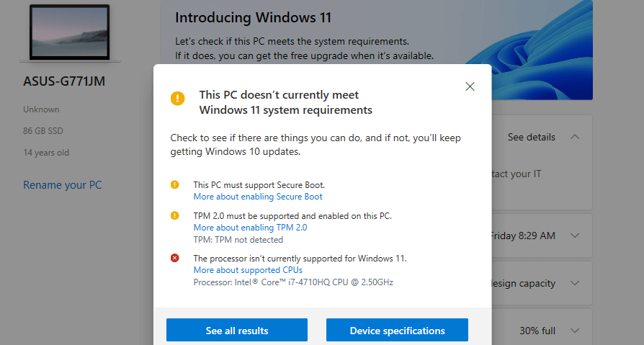644x345 pixels.
Task: Click the Secure Boot warning icon
Action: click(174, 184)
